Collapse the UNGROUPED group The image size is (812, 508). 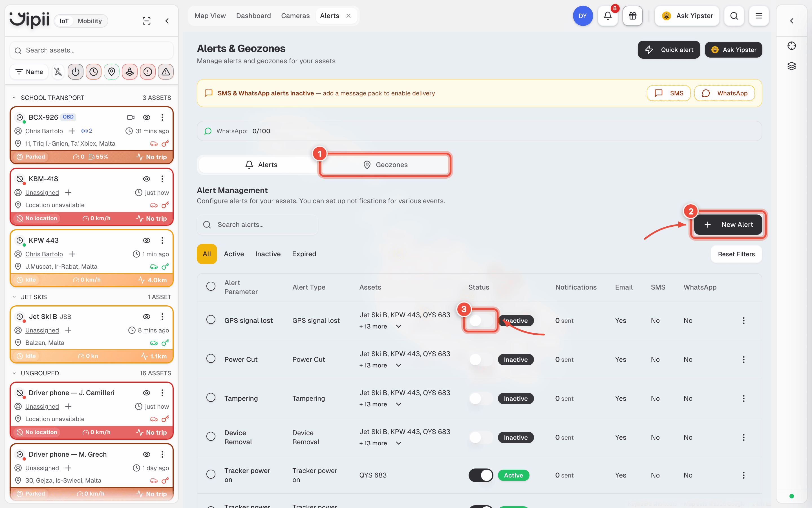tap(14, 373)
